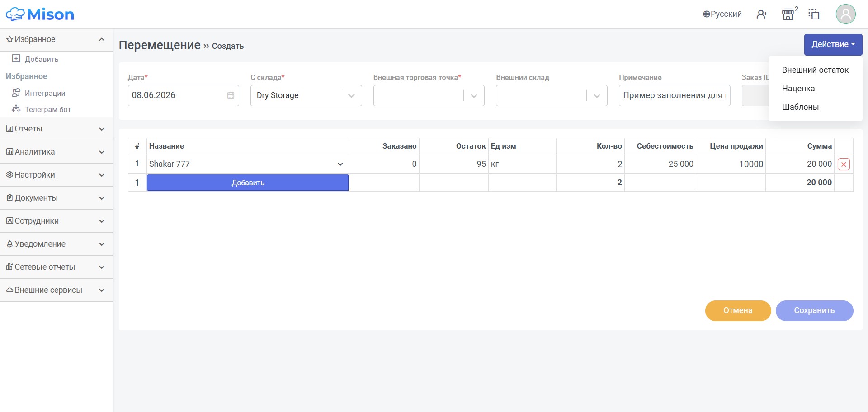Choose Наценка in the action menu
The width and height of the screenshot is (868, 412).
[x=798, y=89]
